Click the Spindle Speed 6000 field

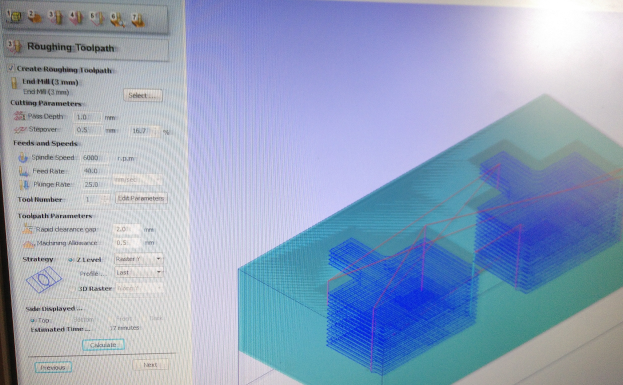click(x=95, y=157)
